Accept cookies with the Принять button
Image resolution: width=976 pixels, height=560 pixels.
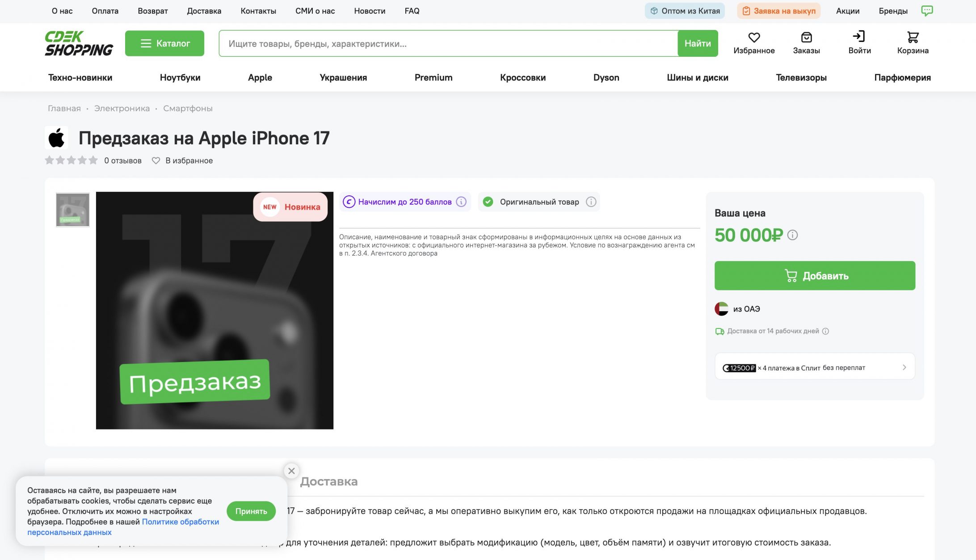(251, 511)
